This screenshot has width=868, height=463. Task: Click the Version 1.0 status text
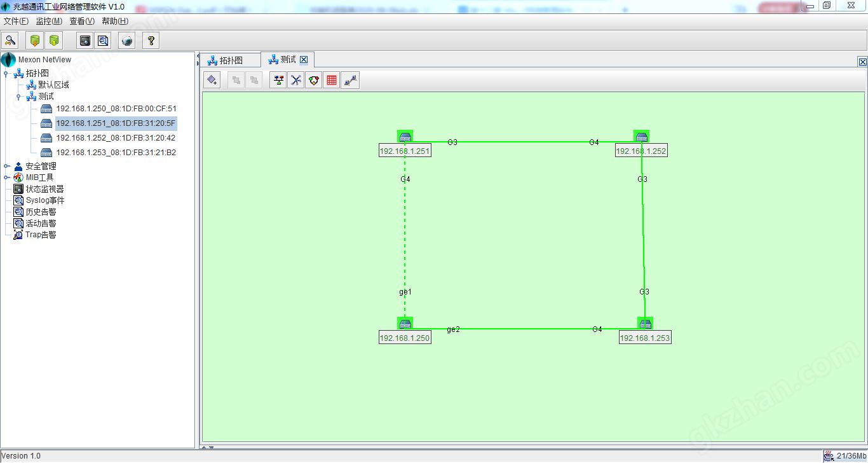(21, 456)
